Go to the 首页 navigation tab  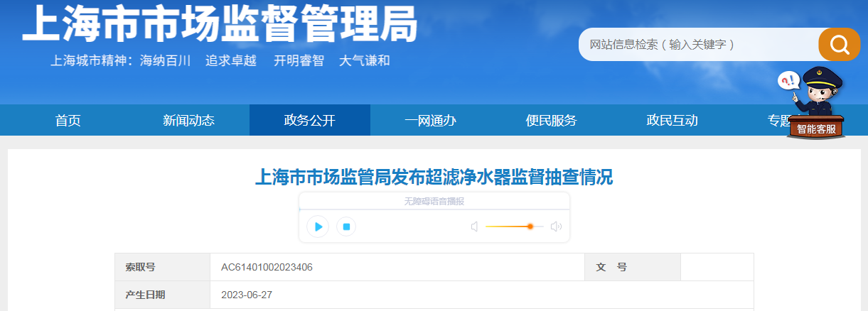click(x=68, y=121)
